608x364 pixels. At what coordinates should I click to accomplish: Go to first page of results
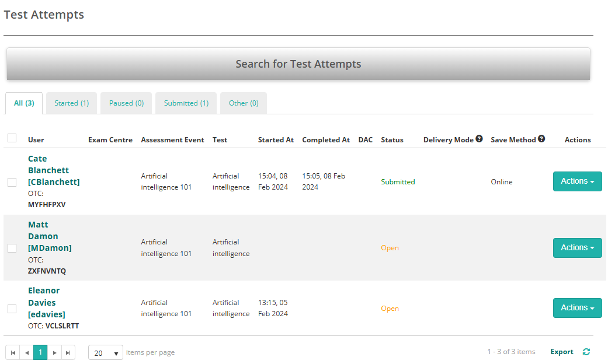point(13,352)
